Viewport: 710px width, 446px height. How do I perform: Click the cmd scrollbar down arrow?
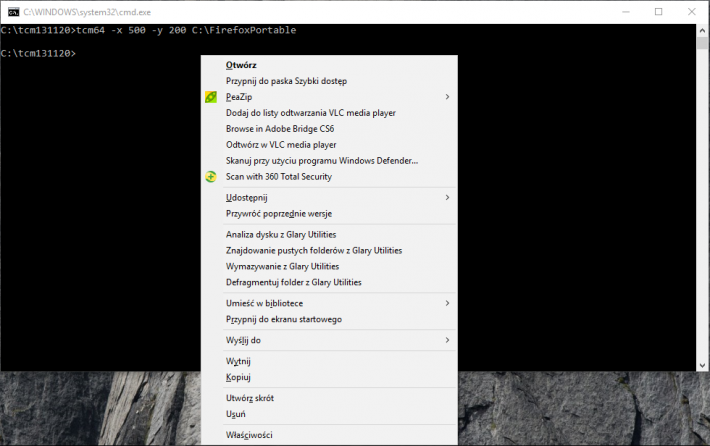(702, 365)
